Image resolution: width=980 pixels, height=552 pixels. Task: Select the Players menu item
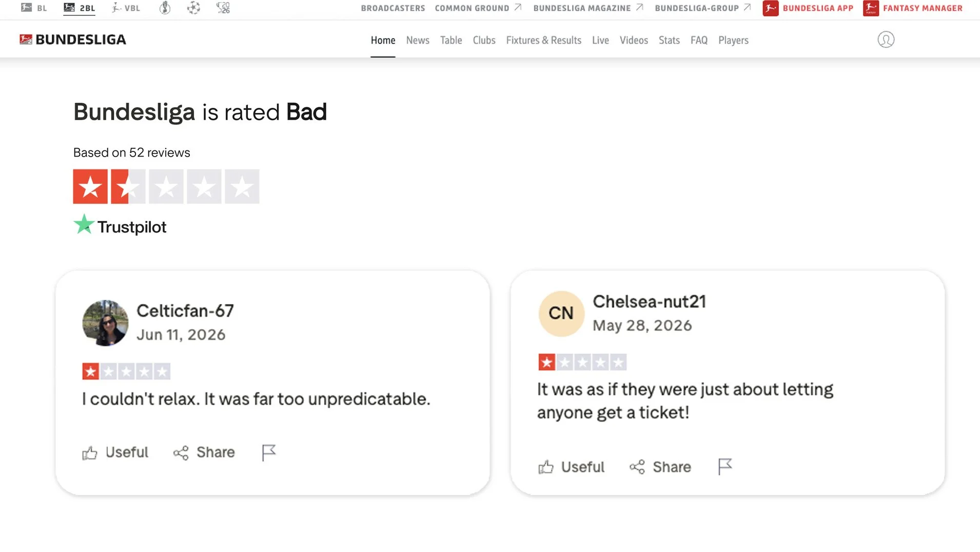733,40
